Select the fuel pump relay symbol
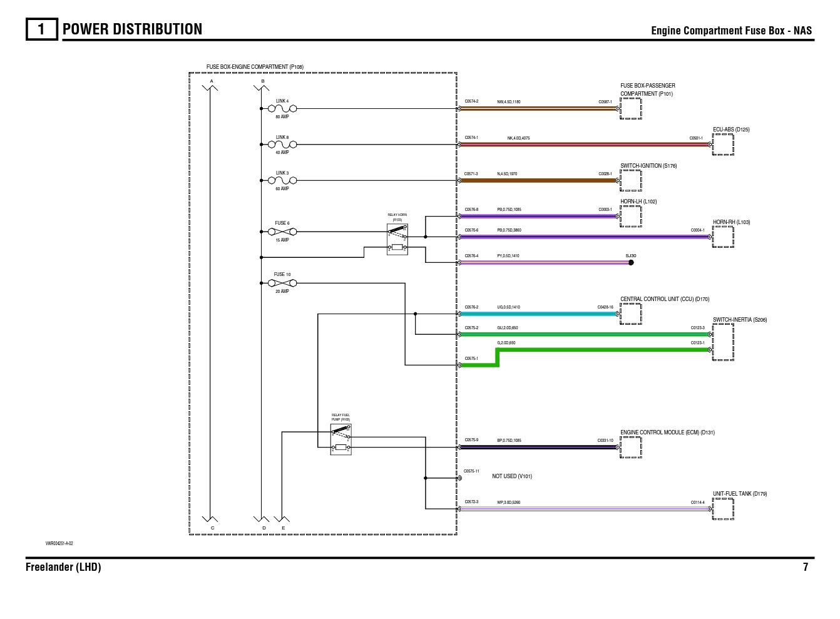The image size is (840, 619). tap(341, 439)
